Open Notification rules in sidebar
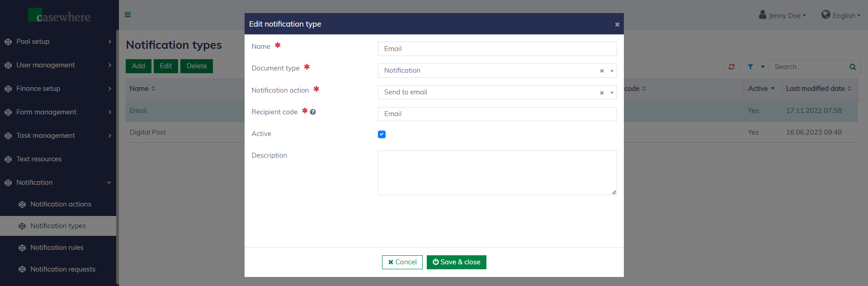Viewport: 868px width, 286px height. (57, 248)
